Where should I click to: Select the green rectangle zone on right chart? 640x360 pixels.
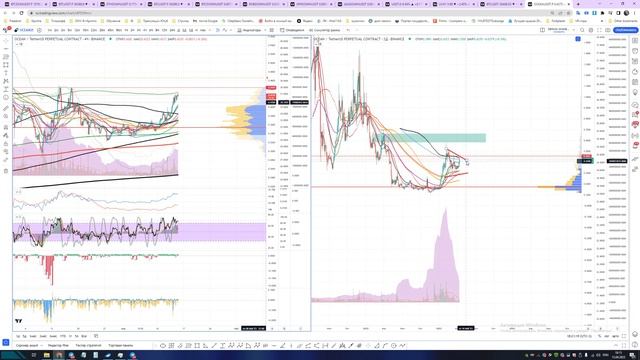coord(431,138)
